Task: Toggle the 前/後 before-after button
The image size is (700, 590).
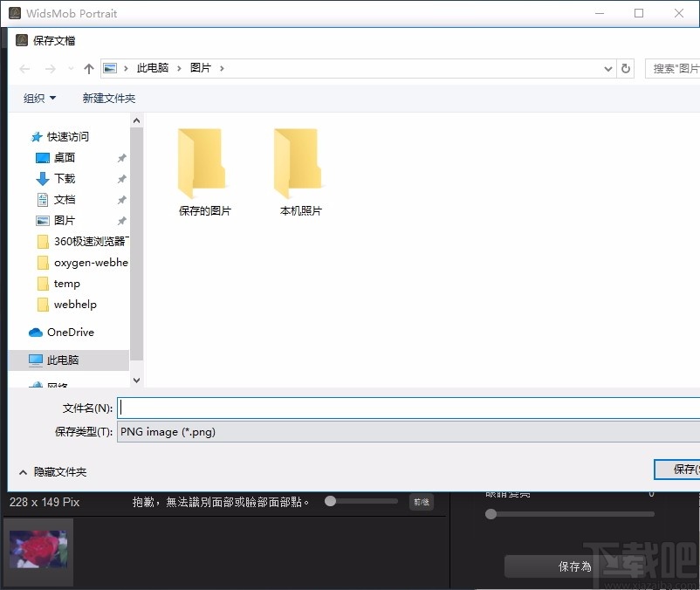Action: click(421, 502)
